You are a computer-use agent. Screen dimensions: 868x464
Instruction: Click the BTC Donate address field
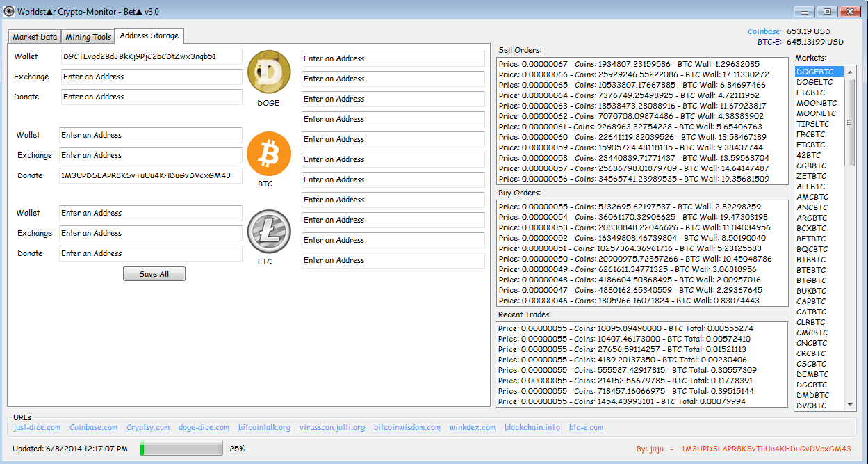(x=150, y=175)
